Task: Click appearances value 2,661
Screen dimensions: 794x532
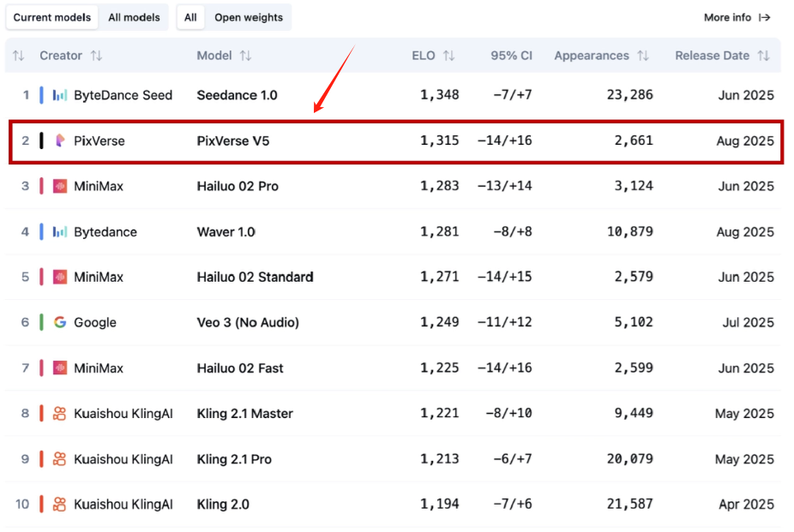Action: pos(634,140)
